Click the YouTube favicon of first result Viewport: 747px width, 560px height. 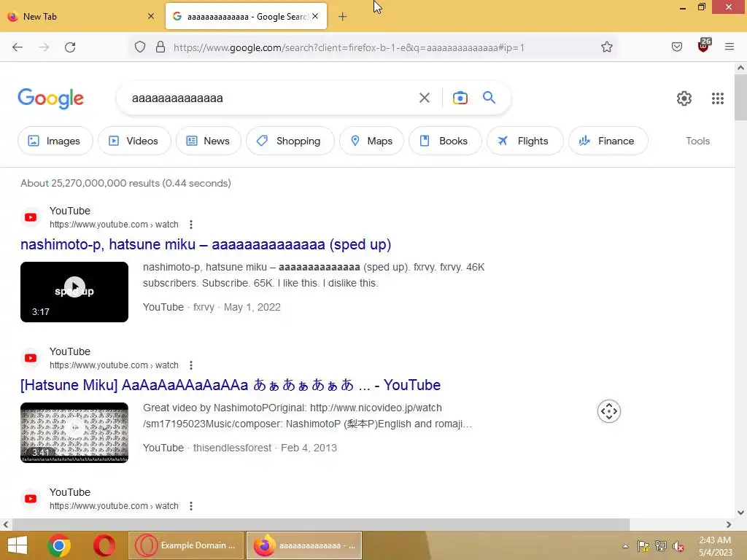(x=31, y=217)
